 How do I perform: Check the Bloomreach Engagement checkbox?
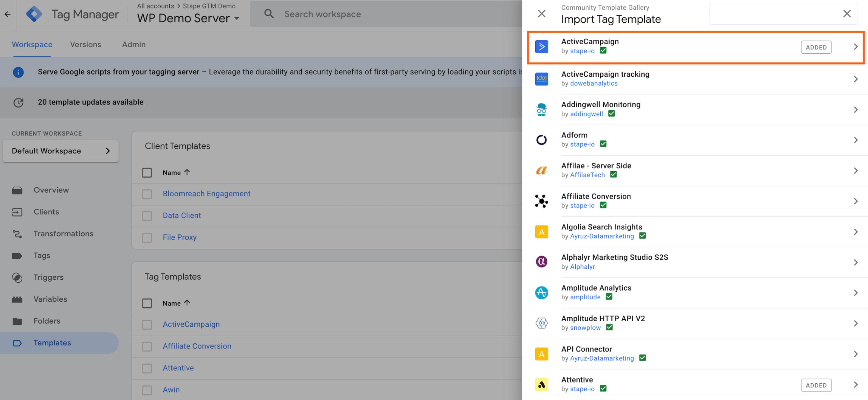147,194
